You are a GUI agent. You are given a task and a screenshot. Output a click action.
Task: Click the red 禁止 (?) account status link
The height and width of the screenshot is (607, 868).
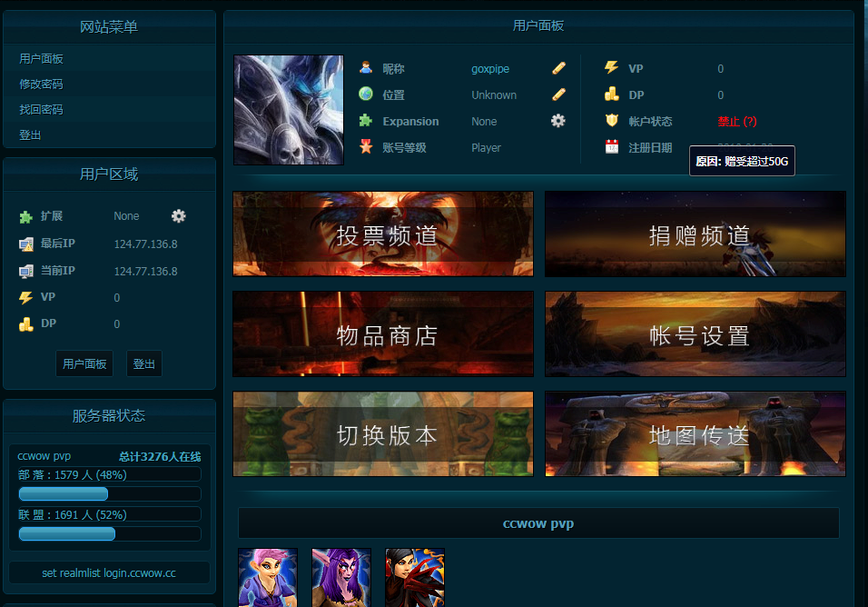(736, 122)
